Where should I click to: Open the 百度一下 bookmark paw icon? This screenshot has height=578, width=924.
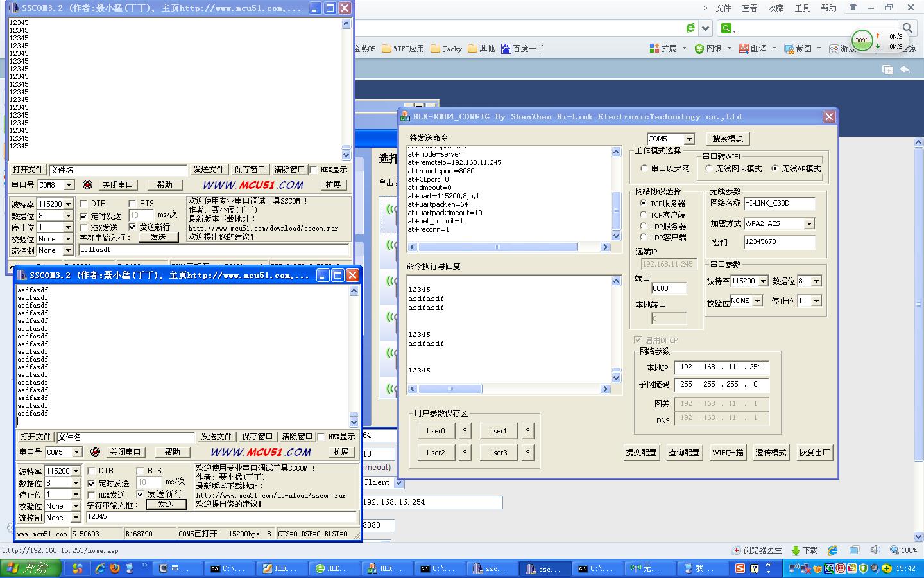(506, 48)
